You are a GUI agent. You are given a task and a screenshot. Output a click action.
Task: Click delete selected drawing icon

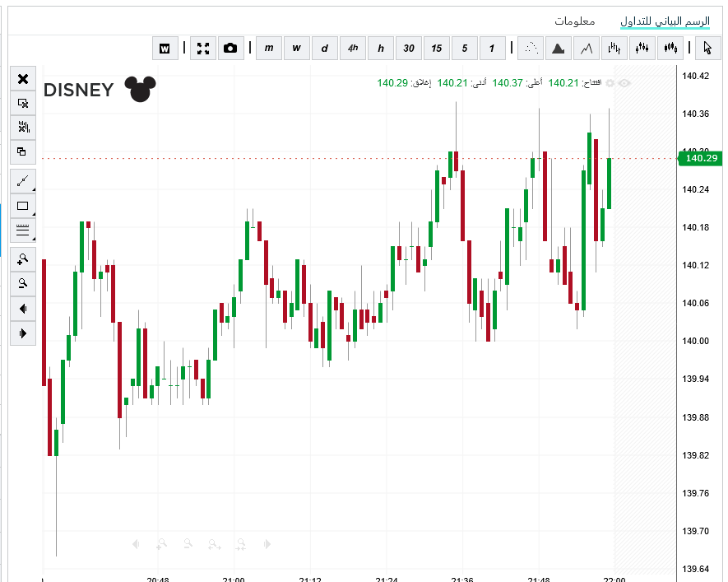pyautogui.click(x=23, y=103)
